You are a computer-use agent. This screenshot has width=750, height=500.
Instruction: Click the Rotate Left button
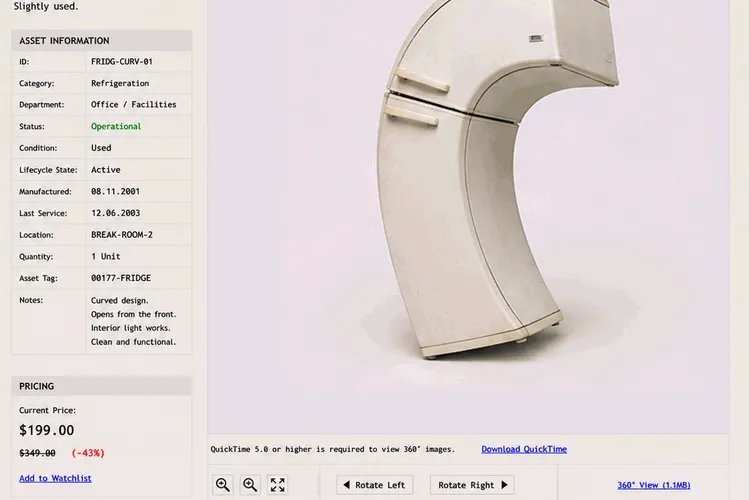pos(375,485)
